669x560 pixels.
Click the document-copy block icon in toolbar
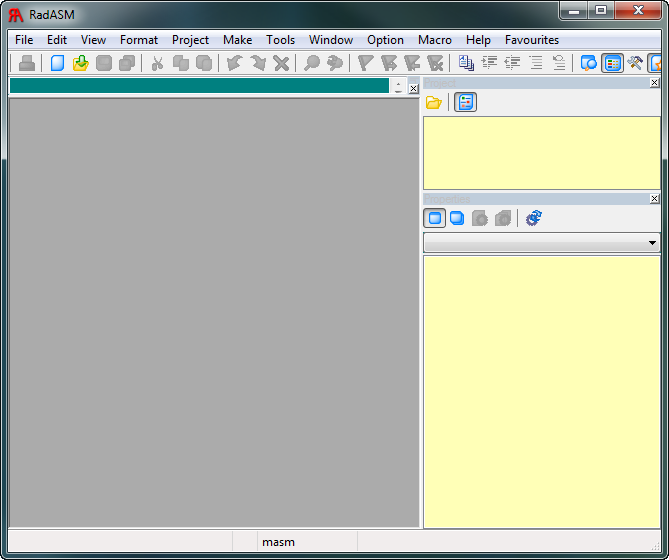point(466,63)
